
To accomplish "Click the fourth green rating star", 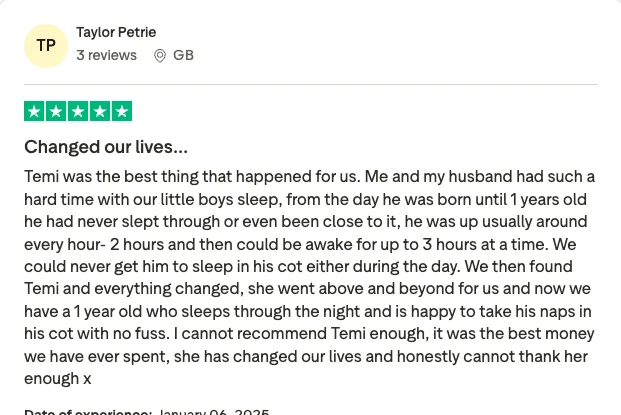I will tap(100, 111).
